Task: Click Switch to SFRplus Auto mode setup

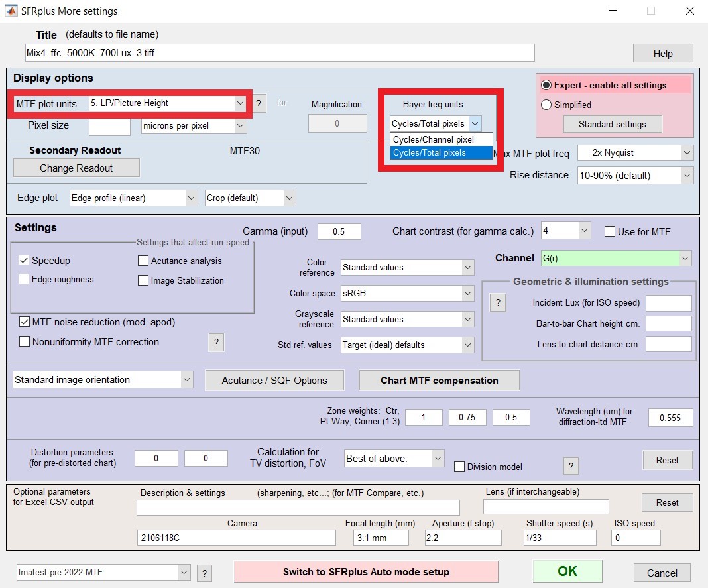Action: click(366, 571)
